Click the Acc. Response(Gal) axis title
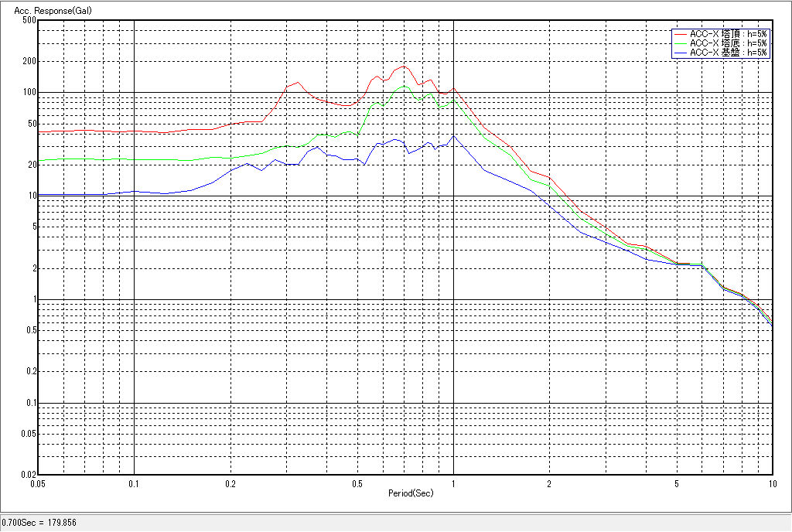Image resolution: width=792 pixels, height=532 pixels. [46, 11]
